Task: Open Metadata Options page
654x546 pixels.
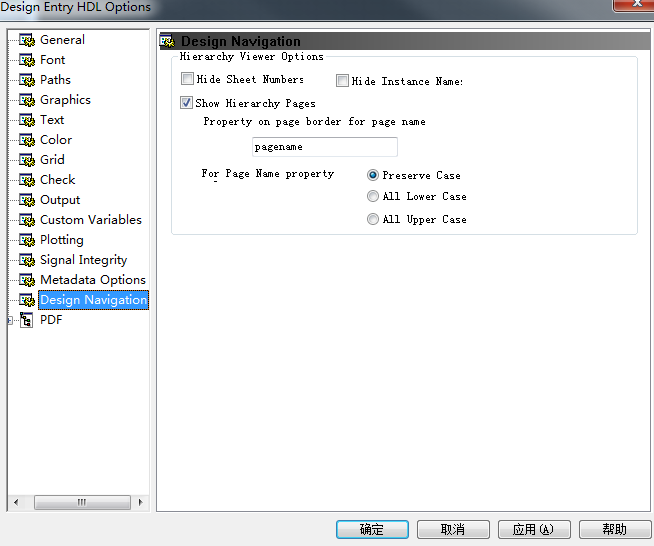Action: click(93, 280)
